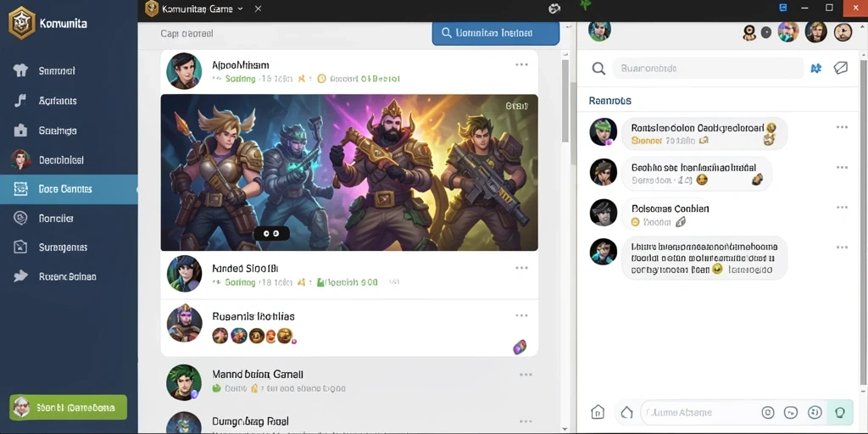Click the dark gray circle icon in the chat header
The width and height of the screenshot is (868, 434).
point(766,33)
